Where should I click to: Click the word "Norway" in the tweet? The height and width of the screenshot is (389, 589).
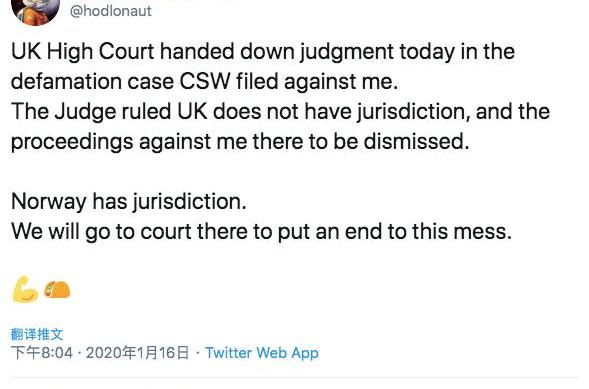[x=49, y=202]
